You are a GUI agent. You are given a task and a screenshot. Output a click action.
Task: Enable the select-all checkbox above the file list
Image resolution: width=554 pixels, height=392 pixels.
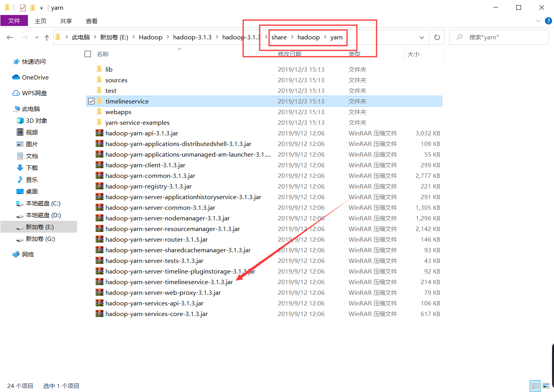(88, 54)
